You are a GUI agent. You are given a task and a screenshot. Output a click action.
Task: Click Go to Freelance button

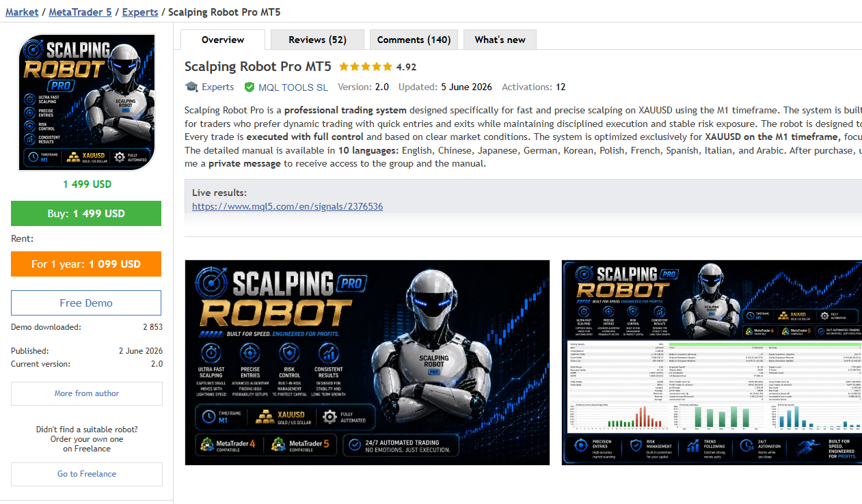87,474
